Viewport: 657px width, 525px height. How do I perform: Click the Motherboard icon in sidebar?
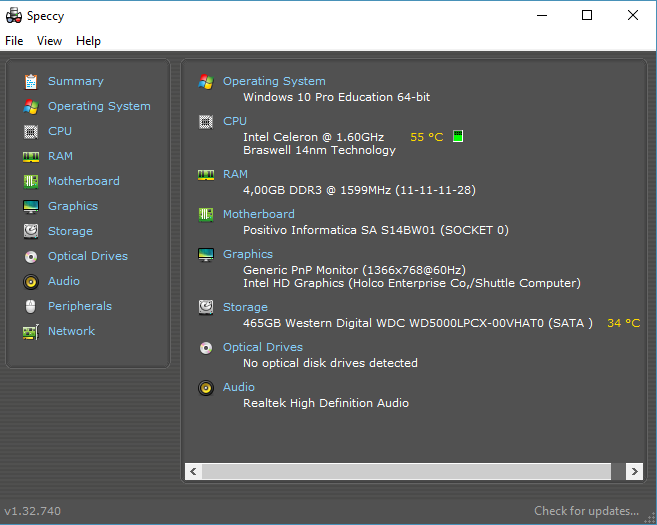[x=31, y=181]
